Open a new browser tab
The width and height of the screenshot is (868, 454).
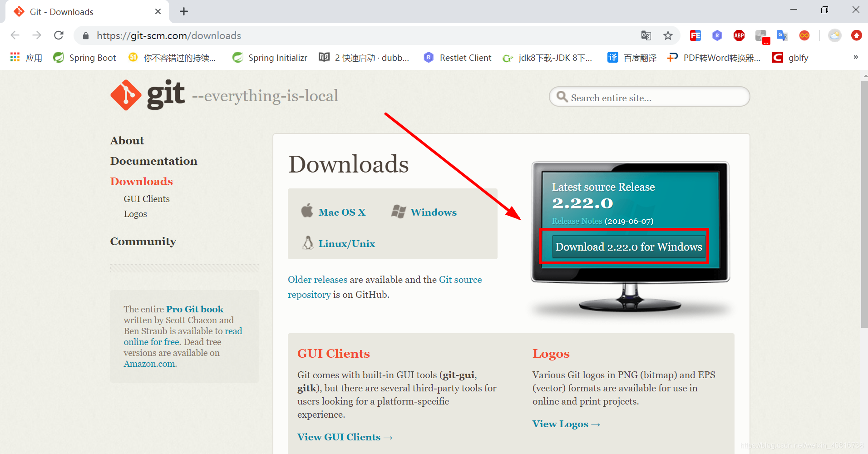tap(184, 12)
